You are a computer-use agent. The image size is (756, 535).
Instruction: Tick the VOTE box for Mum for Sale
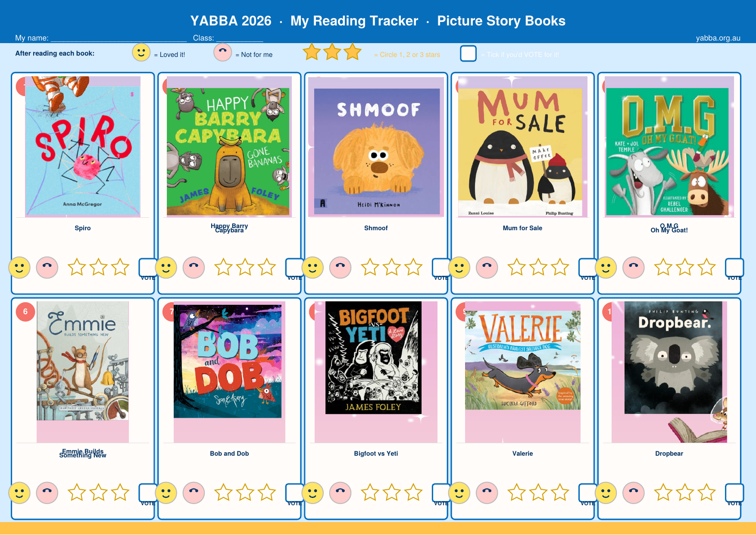[x=587, y=267]
